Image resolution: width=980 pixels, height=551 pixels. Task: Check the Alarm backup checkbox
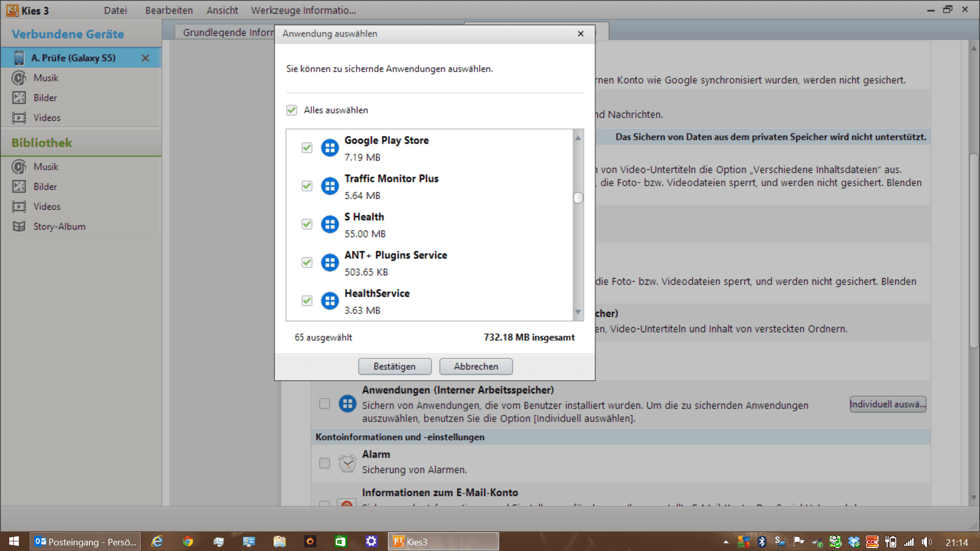(325, 463)
